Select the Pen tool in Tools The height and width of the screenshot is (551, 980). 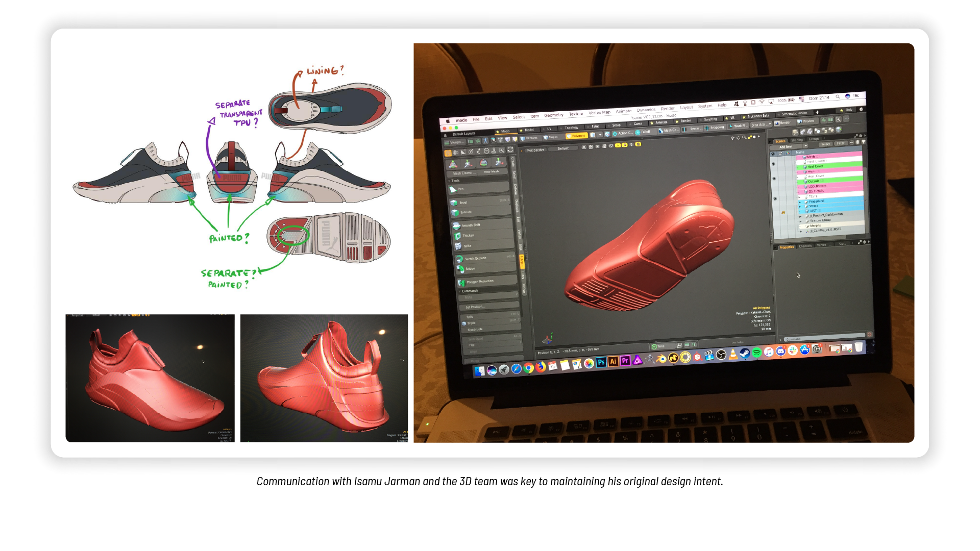(x=461, y=189)
